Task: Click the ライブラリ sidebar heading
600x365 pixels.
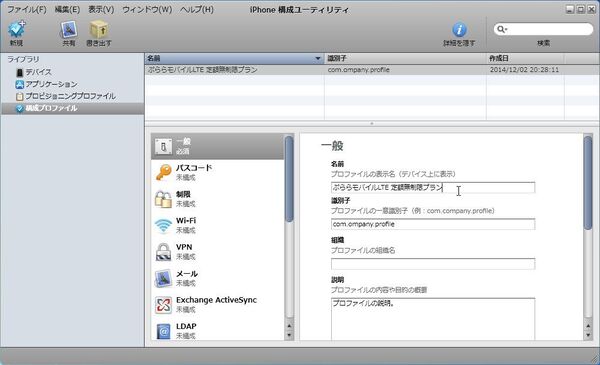Action: (x=23, y=59)
